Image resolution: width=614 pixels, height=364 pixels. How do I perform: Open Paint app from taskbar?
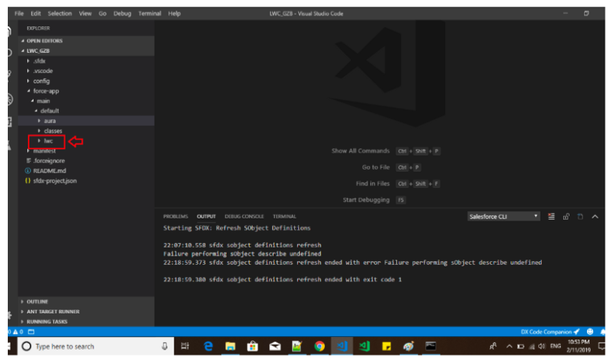[408, 346]
